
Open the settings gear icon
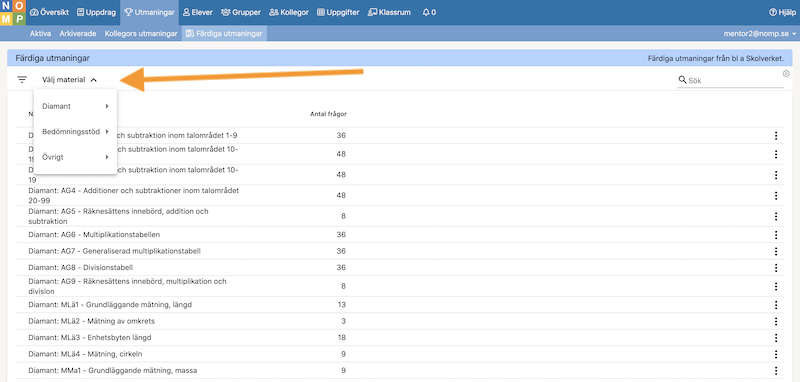point(786,73)
